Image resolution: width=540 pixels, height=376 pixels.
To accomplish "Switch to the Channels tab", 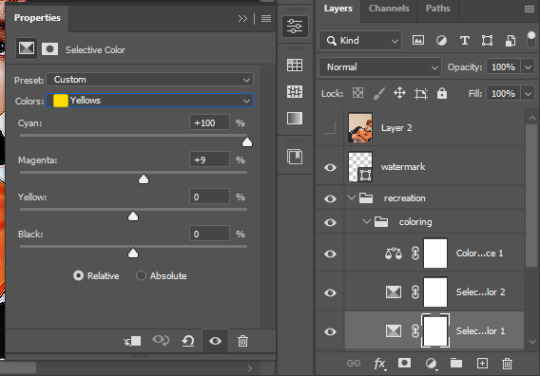I will tap(389, 9).
